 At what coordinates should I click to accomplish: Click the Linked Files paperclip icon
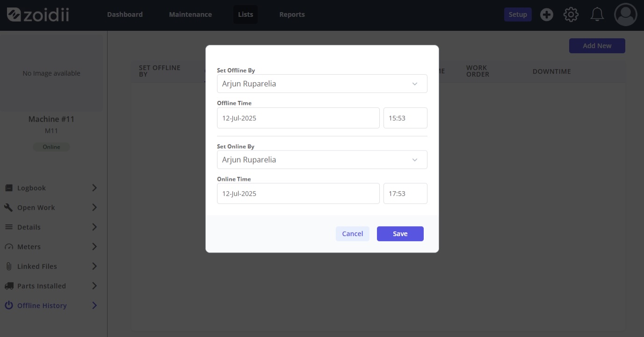(9, 266)
